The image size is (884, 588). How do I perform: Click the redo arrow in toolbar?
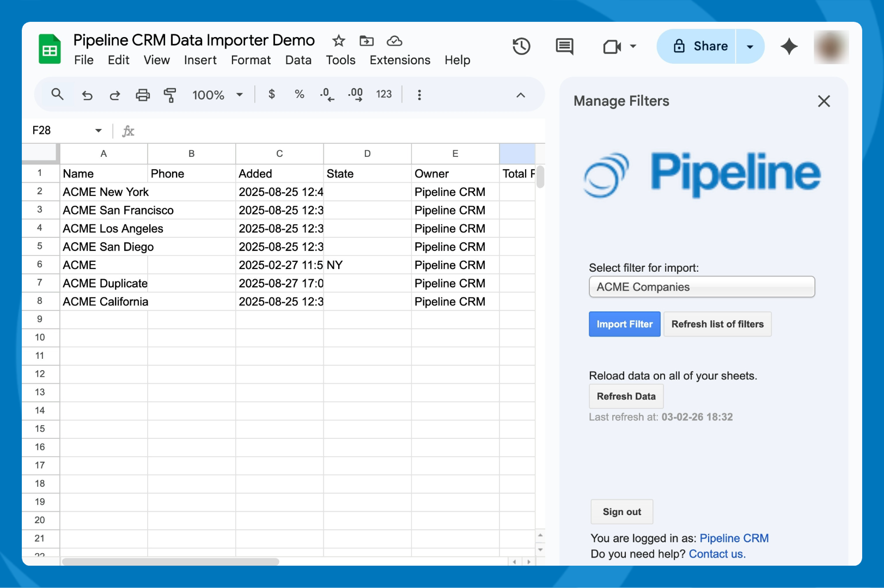pos(114,95)
